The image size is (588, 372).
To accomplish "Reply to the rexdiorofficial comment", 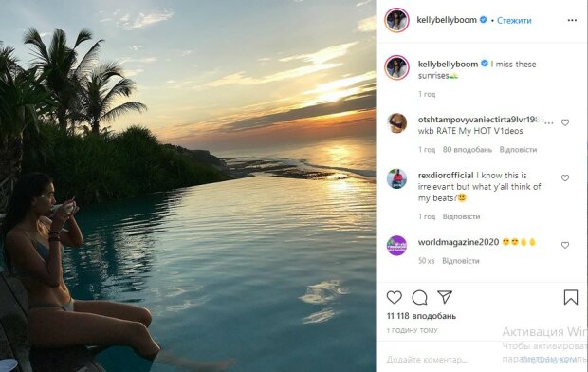I will click(461, 216).
